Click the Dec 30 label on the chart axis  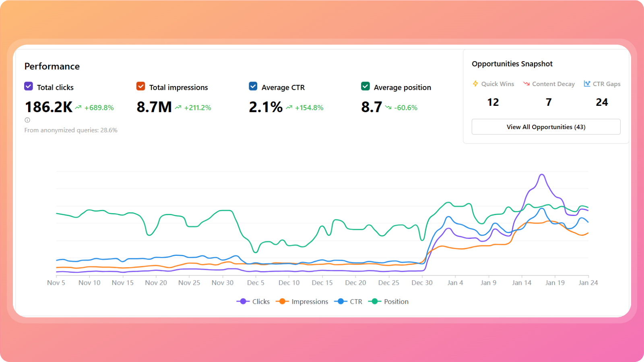pyautogui.click(x=422, y=283)
